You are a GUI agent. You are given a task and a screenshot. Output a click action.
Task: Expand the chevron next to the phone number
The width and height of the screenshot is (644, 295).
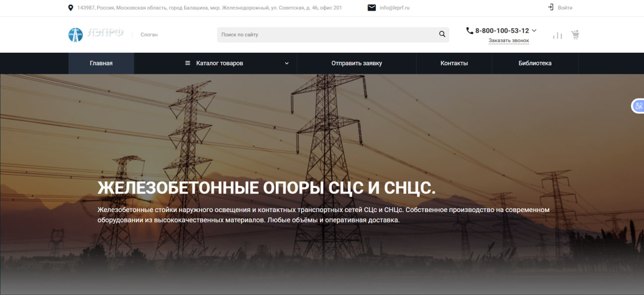(x=534, y=31)
